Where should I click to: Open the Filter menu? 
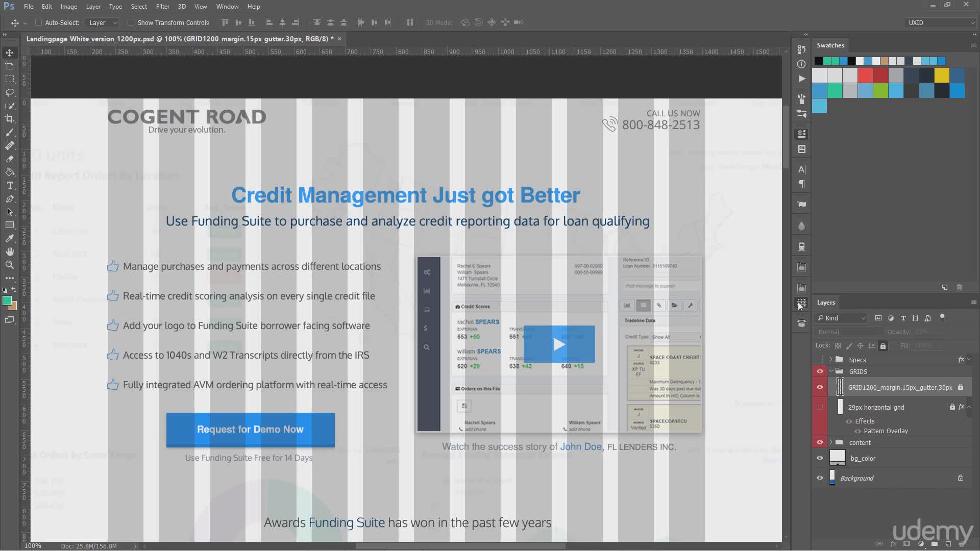[x=163, y=7]
